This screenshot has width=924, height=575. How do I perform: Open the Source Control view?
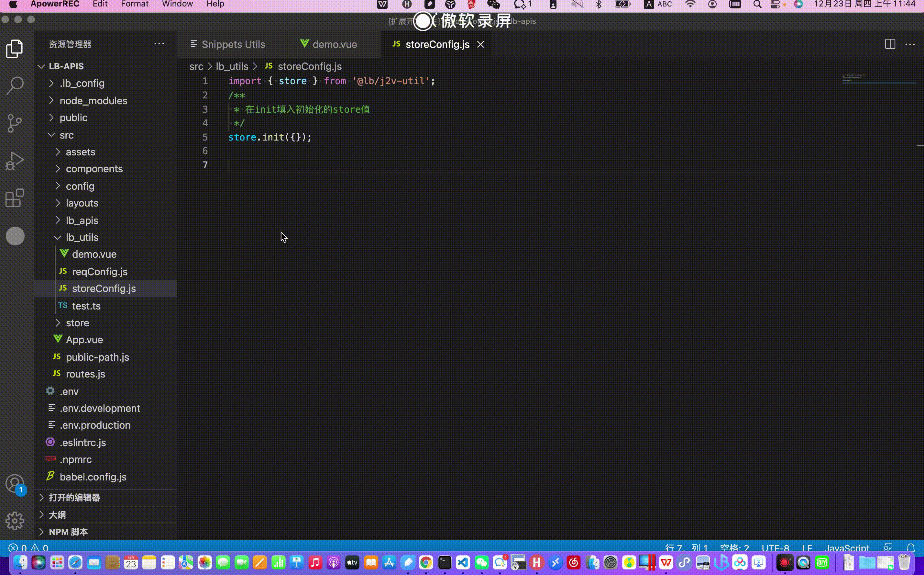tap(15, 123)
